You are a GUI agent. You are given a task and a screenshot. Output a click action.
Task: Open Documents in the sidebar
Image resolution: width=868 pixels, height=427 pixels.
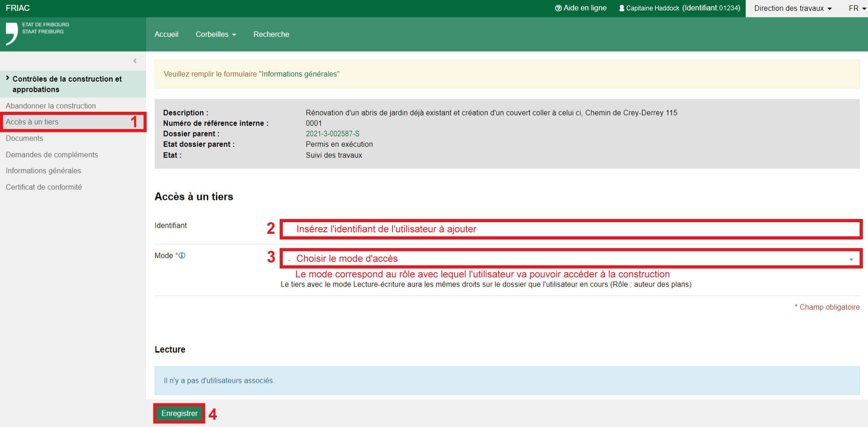(x=24, y=138)
